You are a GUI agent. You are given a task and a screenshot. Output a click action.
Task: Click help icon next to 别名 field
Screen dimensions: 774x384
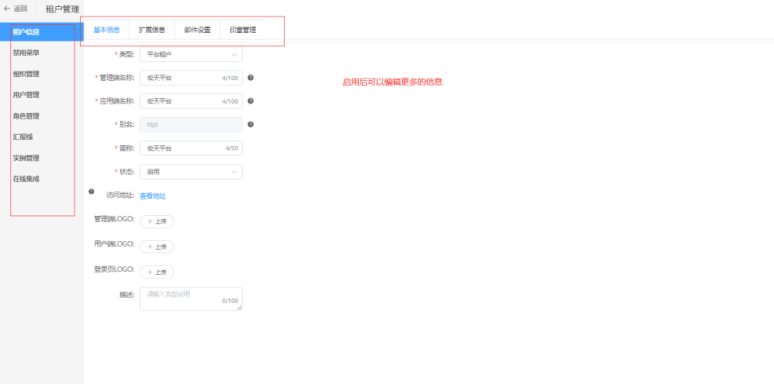(251, 124)
